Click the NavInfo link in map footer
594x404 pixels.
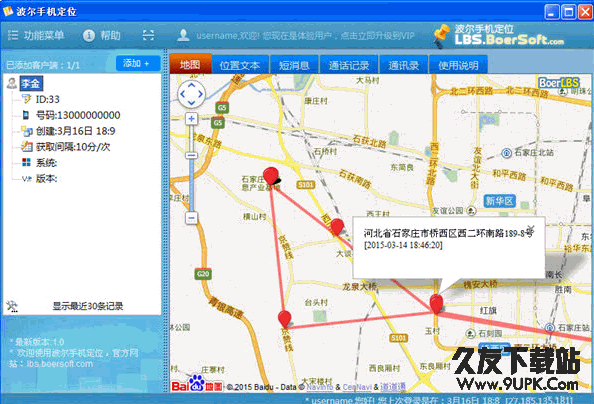tap(320, 387)
